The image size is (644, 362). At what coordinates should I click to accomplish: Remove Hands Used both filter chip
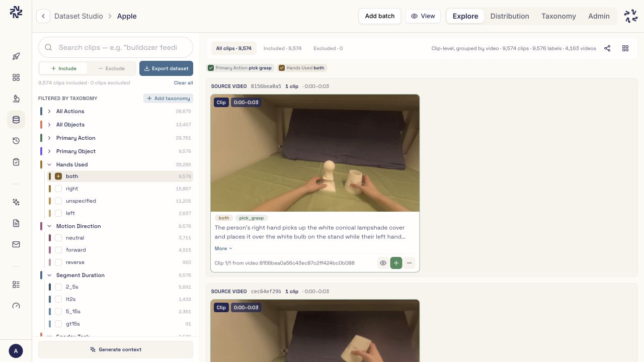(x=302, y=68)
